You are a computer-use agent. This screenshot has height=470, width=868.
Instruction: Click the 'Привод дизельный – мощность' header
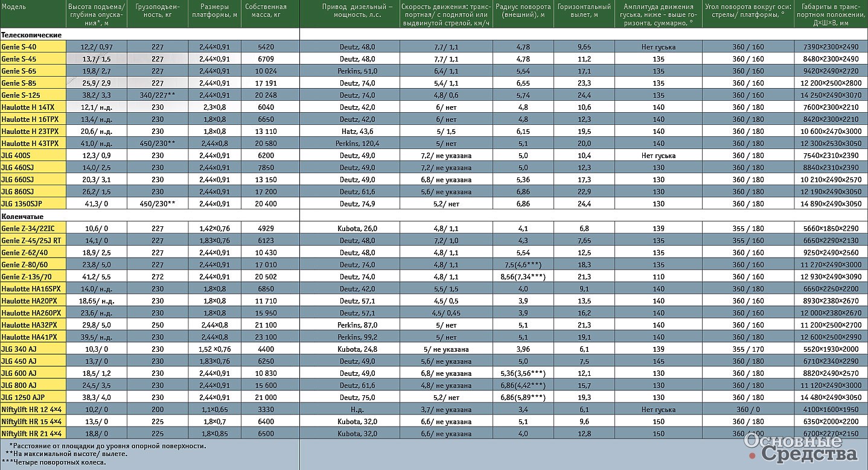tap(357, 11)
